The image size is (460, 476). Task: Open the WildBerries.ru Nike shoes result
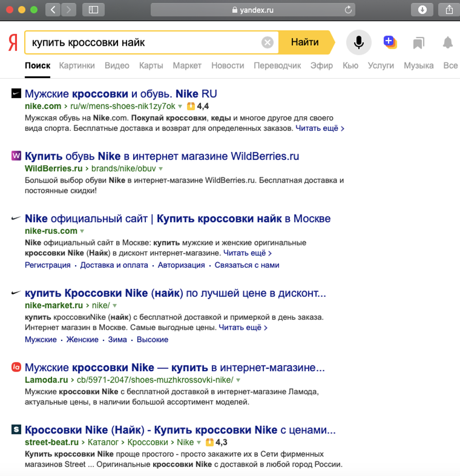pyautogui.click(x=162, y=156)
